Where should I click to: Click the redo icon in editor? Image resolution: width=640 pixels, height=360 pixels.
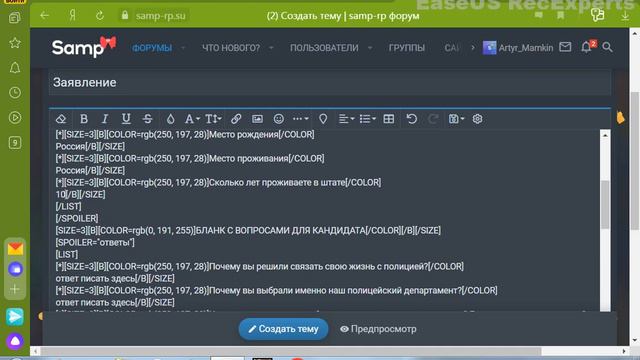(x=433, y=119)
